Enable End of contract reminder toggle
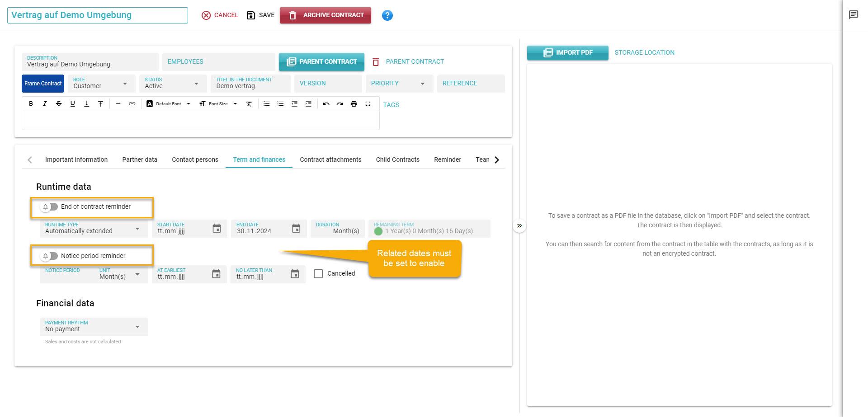 [50, 207]
